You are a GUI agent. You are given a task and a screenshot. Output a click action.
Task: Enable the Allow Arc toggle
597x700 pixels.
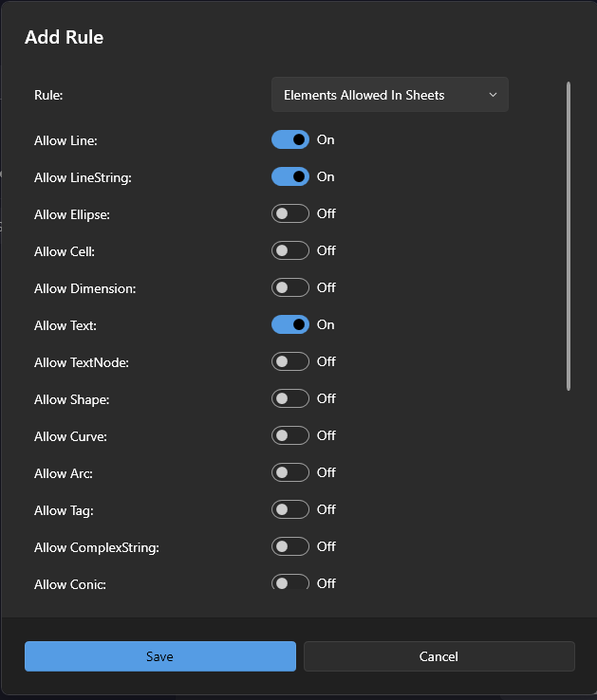[x=290, y=472]
